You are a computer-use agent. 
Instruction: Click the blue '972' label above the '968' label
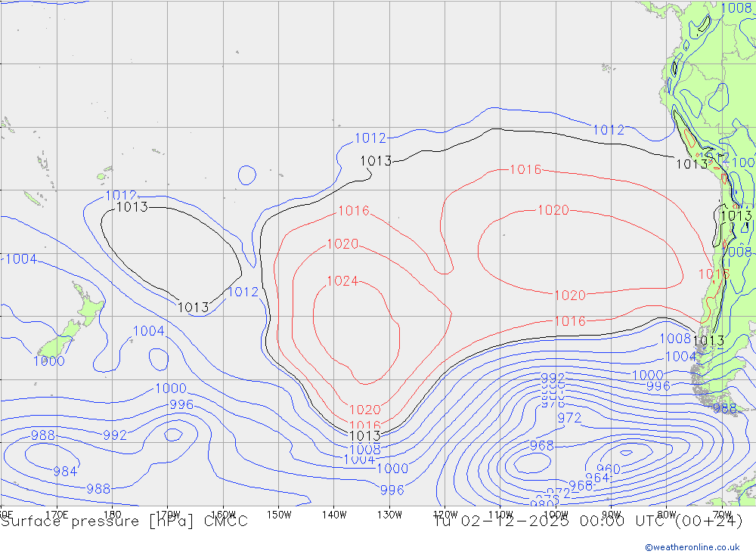tap(569, 417)
